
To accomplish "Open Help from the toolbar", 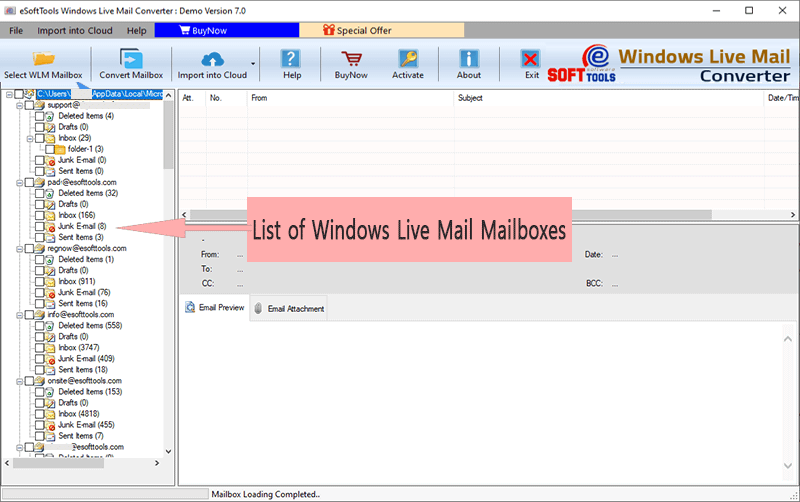I will [x=291, y=65].
